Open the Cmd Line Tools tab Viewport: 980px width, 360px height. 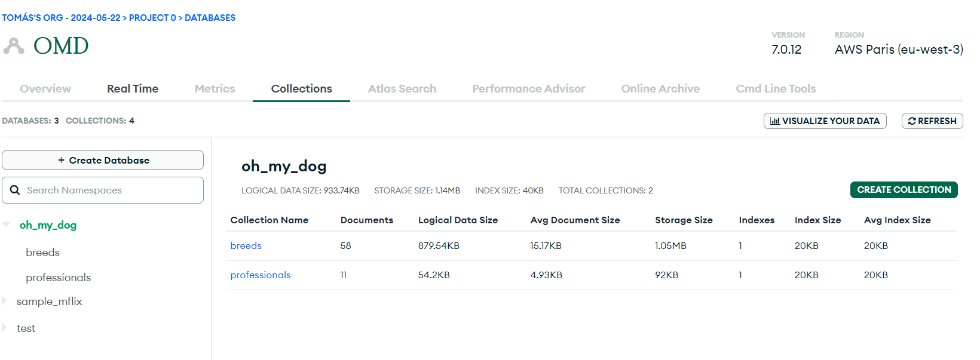tap(776, 88)
